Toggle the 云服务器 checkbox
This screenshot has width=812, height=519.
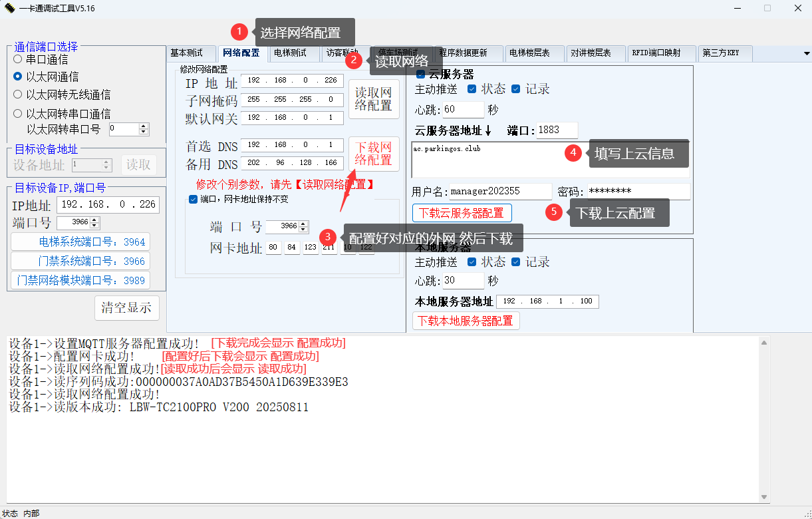[x=420, y=75]
